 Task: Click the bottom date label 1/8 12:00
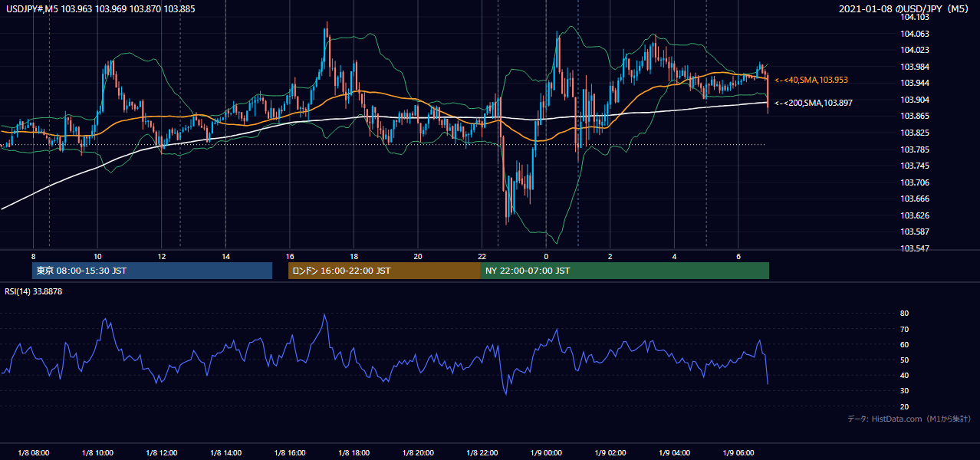tap(162, 453)
